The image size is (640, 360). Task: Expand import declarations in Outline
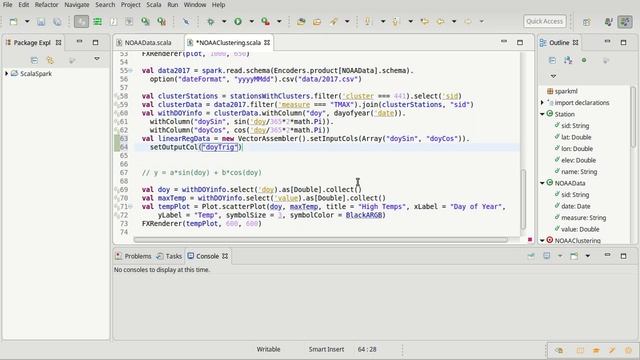click(x=542, y=102)
